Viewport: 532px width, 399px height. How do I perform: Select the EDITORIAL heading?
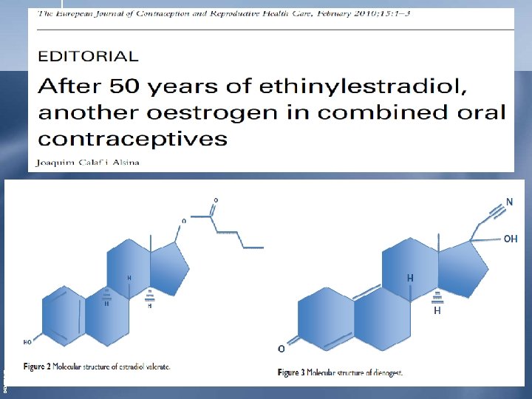point(89,56)
